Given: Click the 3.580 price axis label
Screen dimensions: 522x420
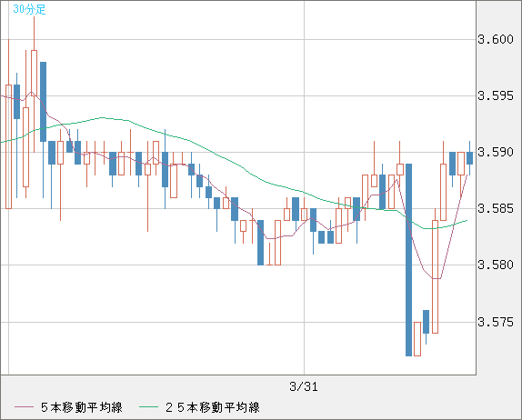Looking at the screenshot, I should tap(496, 265).
